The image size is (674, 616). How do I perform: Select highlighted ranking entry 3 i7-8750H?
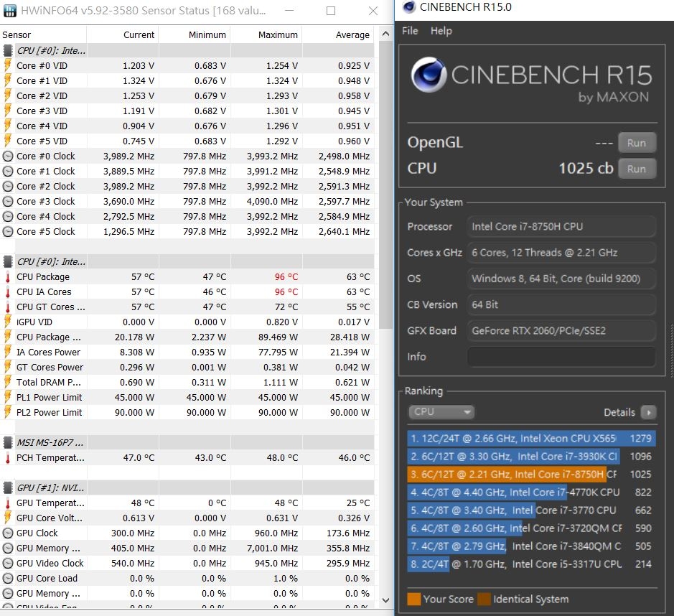click(x=531, y=475)
